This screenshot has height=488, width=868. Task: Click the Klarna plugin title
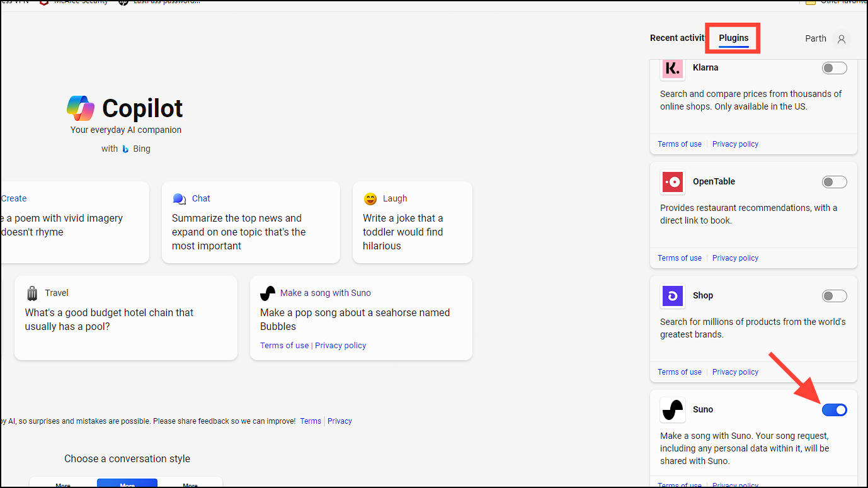(x=705, y=67)
